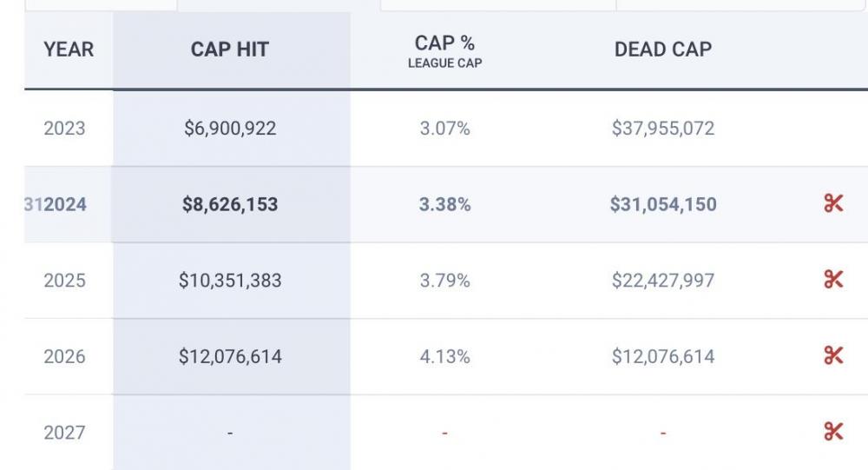
Task: Choose the 2026 year cell
Action: pos(65,356)
